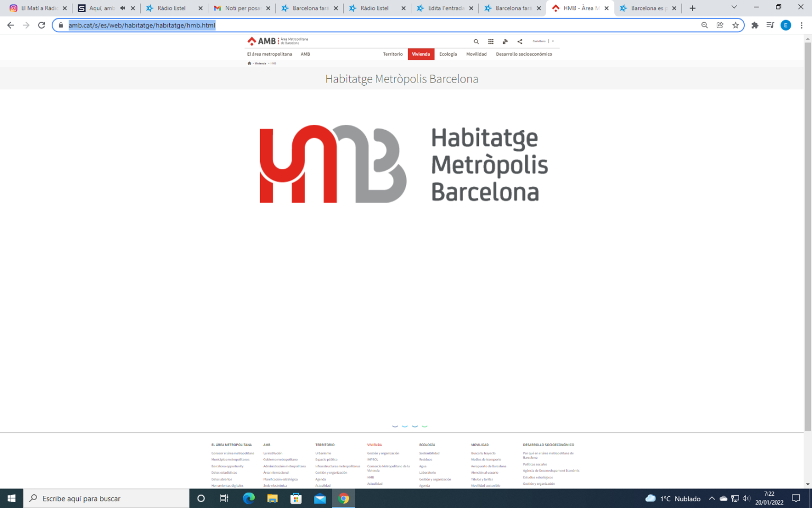Open the volume control in system tray
This screenshot has width=812, height=508.
pos(746,498)
